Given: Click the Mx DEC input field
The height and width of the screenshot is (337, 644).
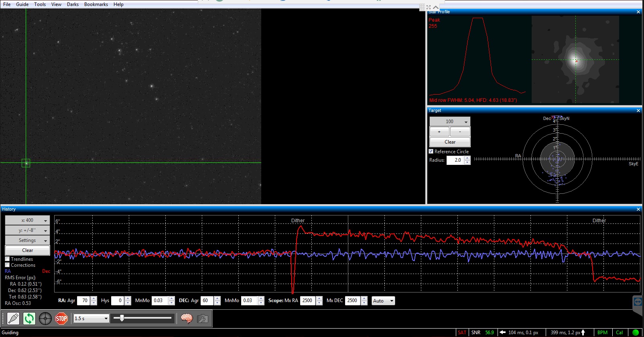Looking at the screenshot, I should 353,300.
